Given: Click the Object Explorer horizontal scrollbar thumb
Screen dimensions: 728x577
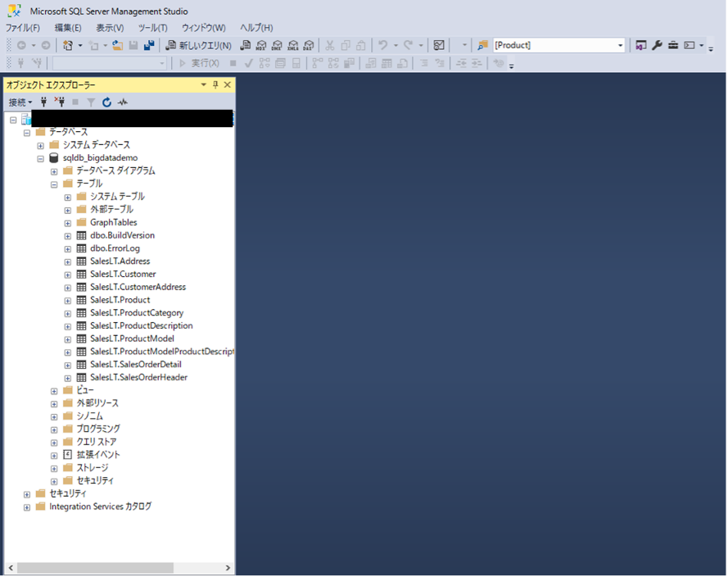Looking at the screenshot, I should [x=96, y=568].
